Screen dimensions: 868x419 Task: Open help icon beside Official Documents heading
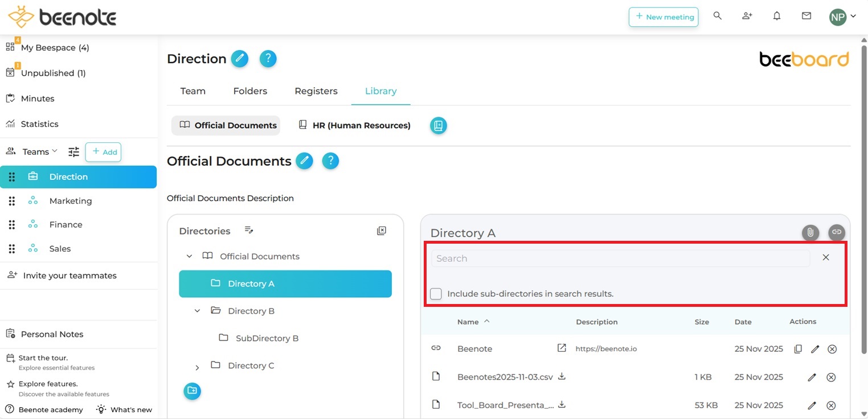pos(330,161)
